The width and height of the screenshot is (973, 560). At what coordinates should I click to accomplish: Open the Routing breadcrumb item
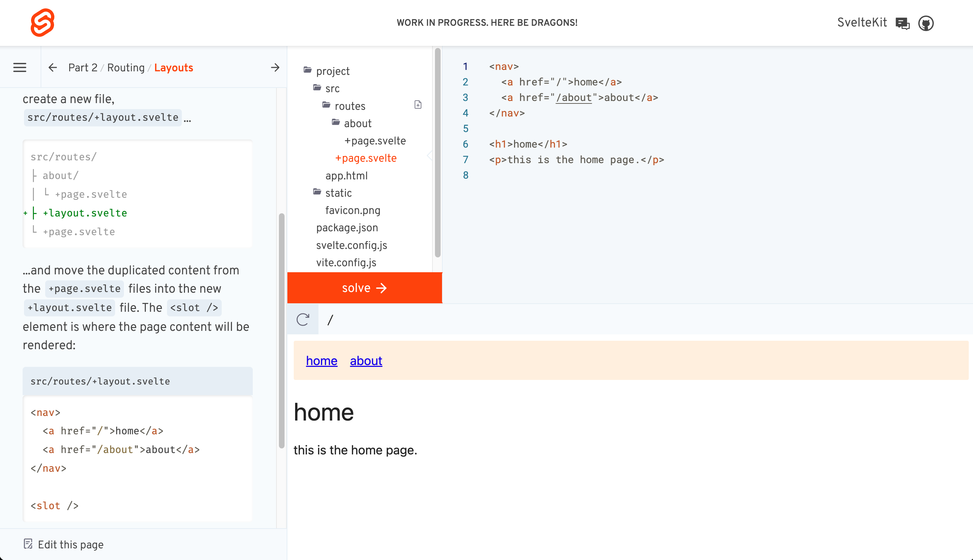(126, 67)
